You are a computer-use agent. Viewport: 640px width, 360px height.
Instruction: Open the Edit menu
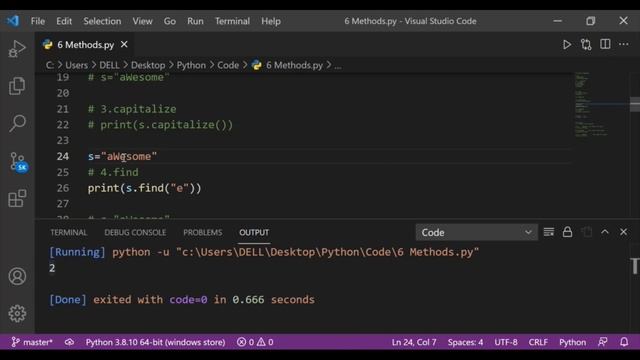click(x=64, y=21)
